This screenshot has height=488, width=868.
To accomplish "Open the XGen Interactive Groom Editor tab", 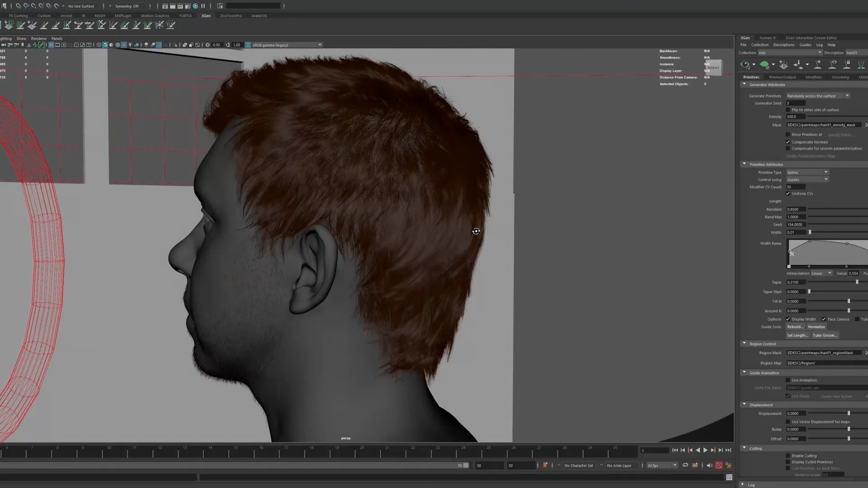I will pyautogui.click(x=811, y=38).
